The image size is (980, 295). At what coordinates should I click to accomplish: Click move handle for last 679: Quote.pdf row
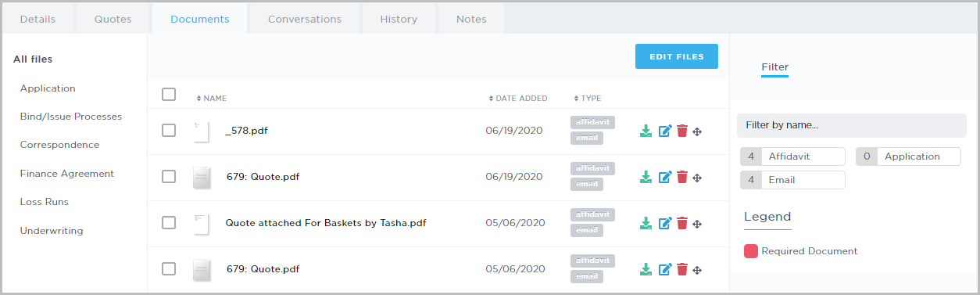tap(697, 270)
